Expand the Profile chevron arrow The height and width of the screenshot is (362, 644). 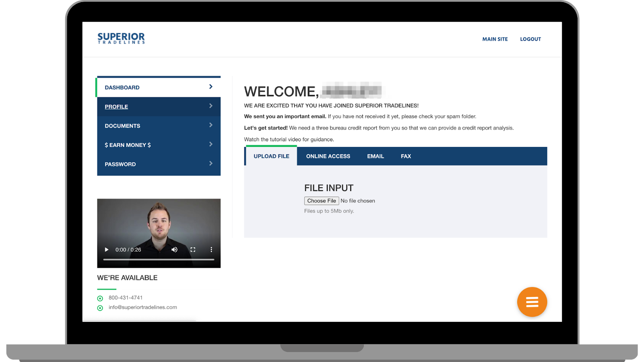pos(211,106)
